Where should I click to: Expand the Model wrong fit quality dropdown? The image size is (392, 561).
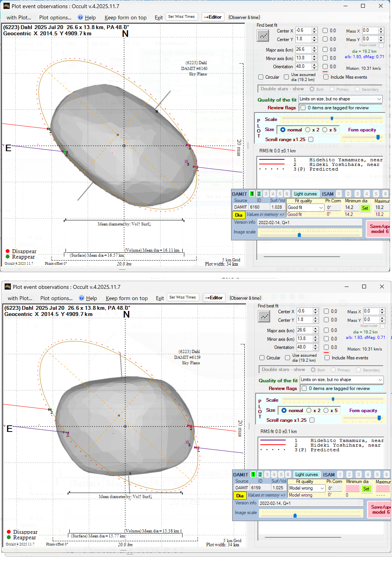pyautogui.click(x=322, y=489)
